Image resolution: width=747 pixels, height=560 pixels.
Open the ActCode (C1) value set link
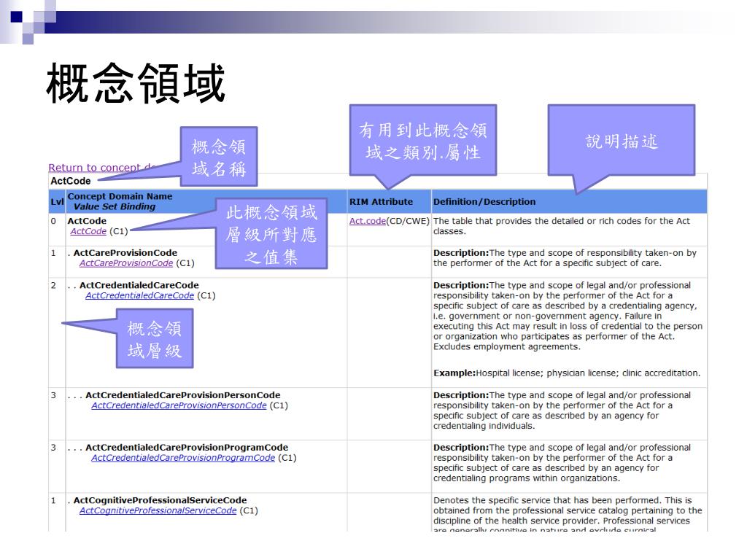click(x=88, y=231)
